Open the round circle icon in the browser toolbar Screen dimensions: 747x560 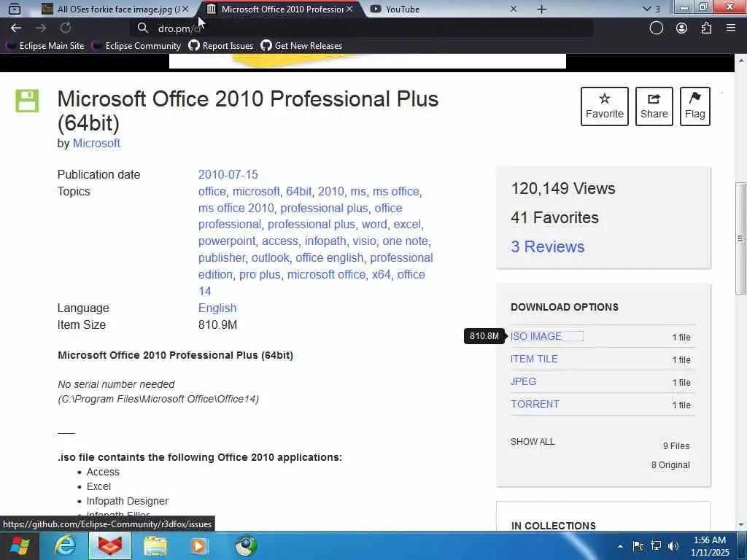pyautogui.click(x=656, y=28)
